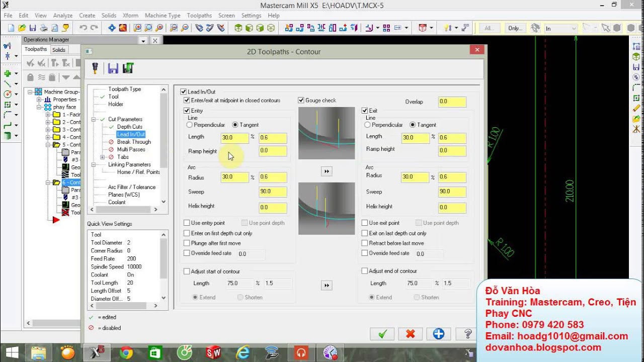The image size is (644, 362).
Task: Collapse the Machine Group tree node
Action: click(x=30, y=92)
